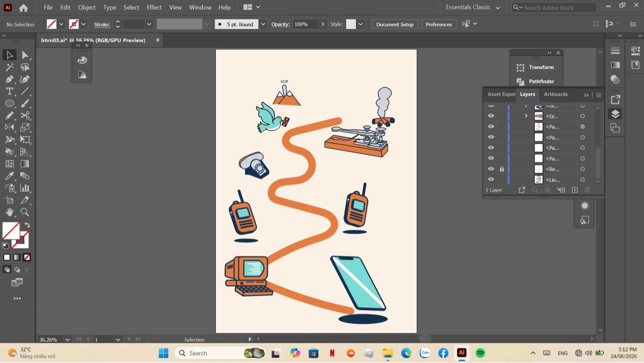Click the Document Setup button
644x363 pixels.
pyautogui.click(x=395, y=24)
